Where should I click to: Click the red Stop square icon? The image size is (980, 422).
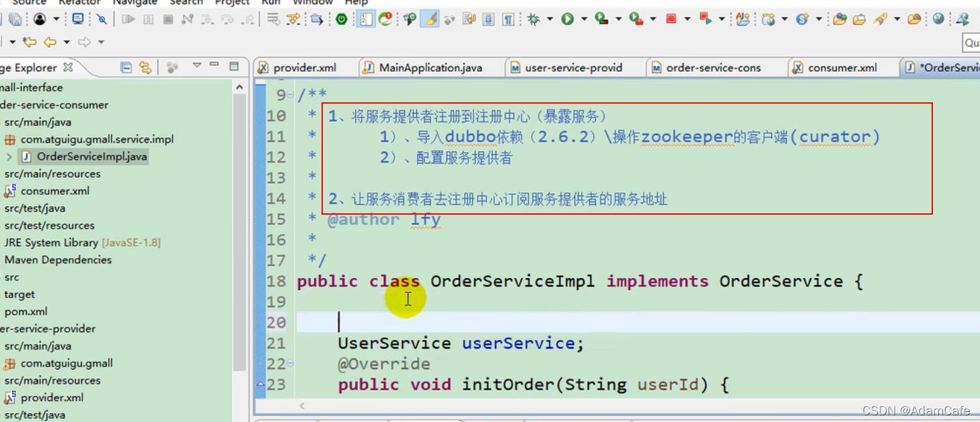[671, 20]
